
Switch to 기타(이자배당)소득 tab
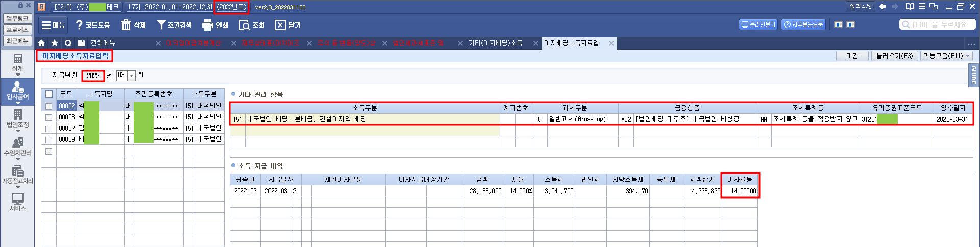pos(495,43)
